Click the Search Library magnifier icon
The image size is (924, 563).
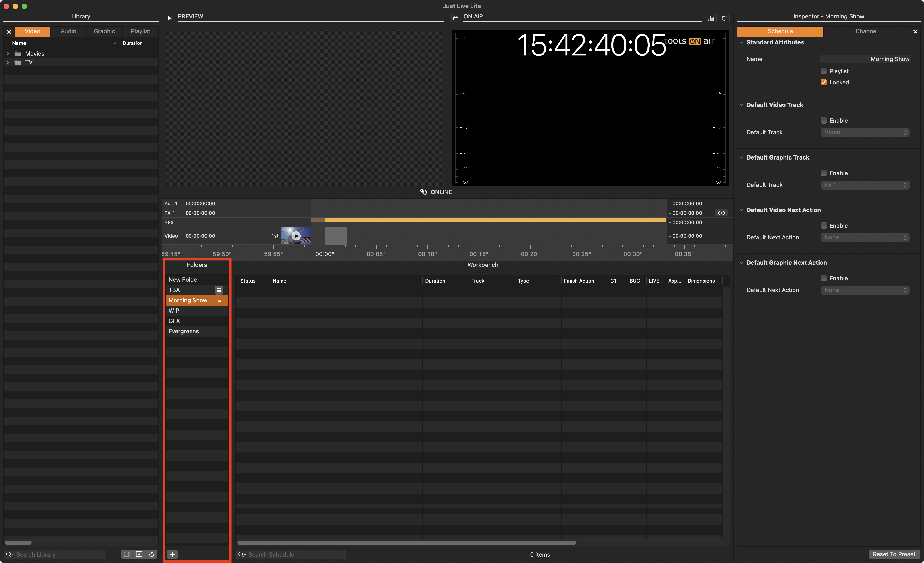[9, 554]
